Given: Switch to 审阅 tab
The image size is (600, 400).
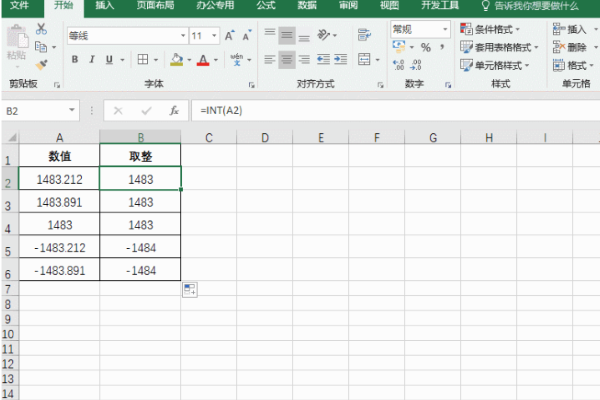Looking at the screenshot, I should coord(348,5).
